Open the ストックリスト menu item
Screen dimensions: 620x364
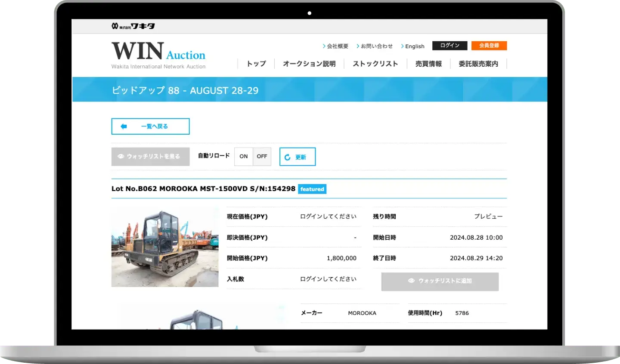[x=375, y=64]
